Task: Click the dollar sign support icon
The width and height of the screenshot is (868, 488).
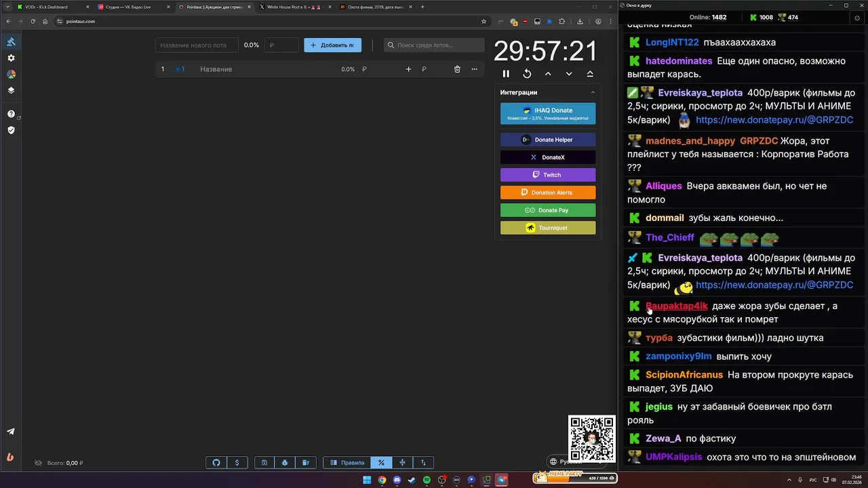Action: [x=237, y=463]
